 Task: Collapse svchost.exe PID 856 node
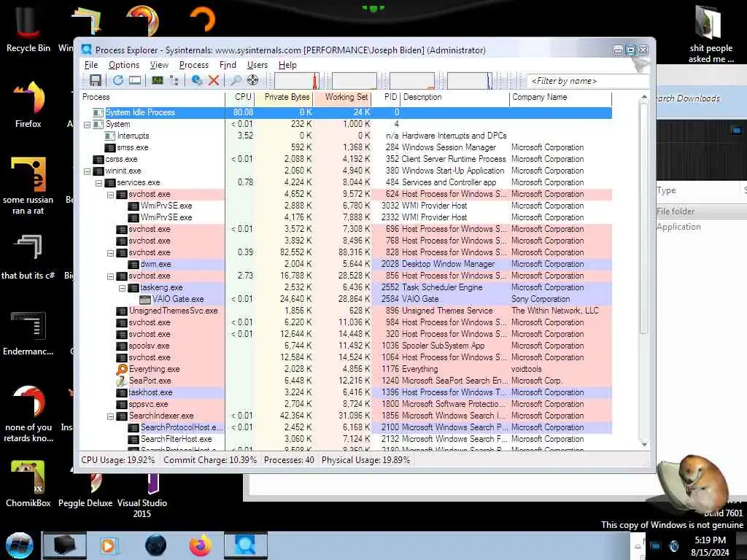click(111, 276)
